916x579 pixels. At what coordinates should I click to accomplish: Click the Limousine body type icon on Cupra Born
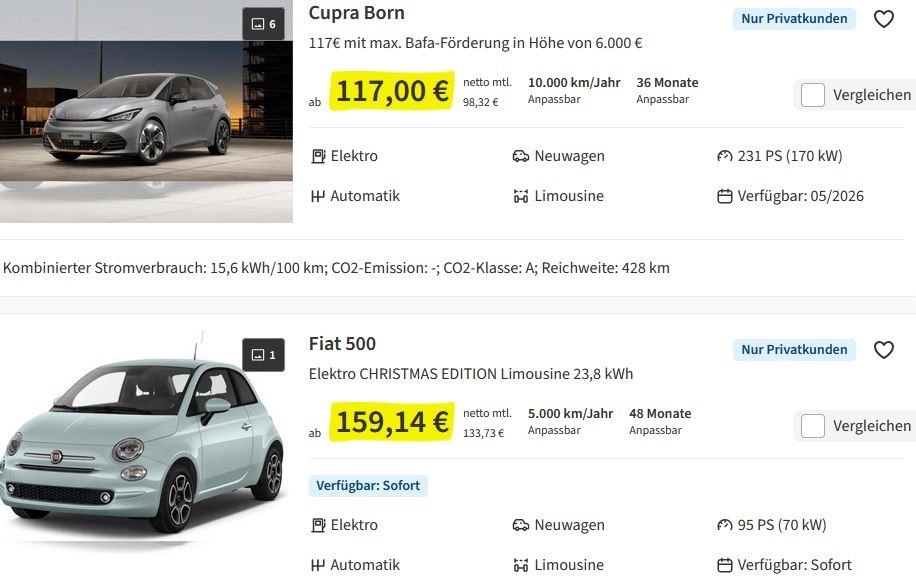(x=520, y=195)
